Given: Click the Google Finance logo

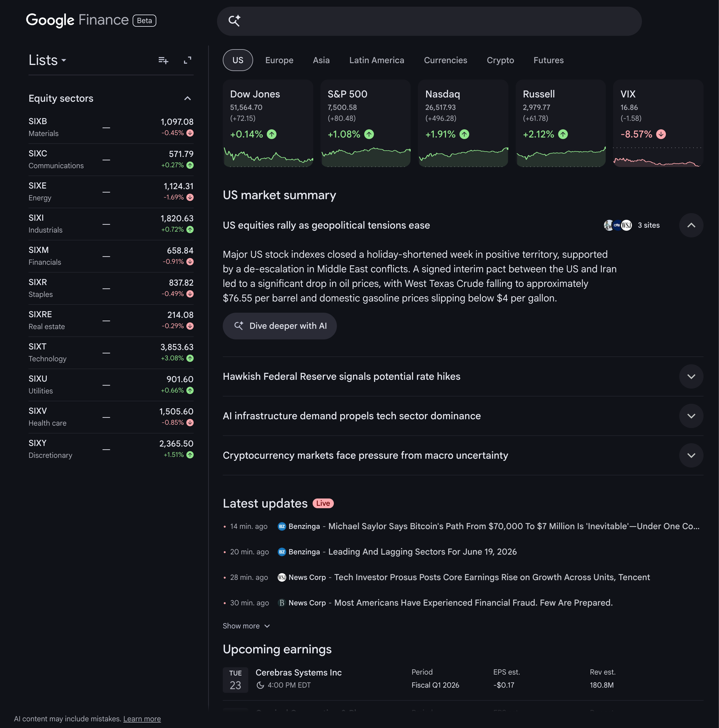Looking at the screenshot, I should [77, 20].
